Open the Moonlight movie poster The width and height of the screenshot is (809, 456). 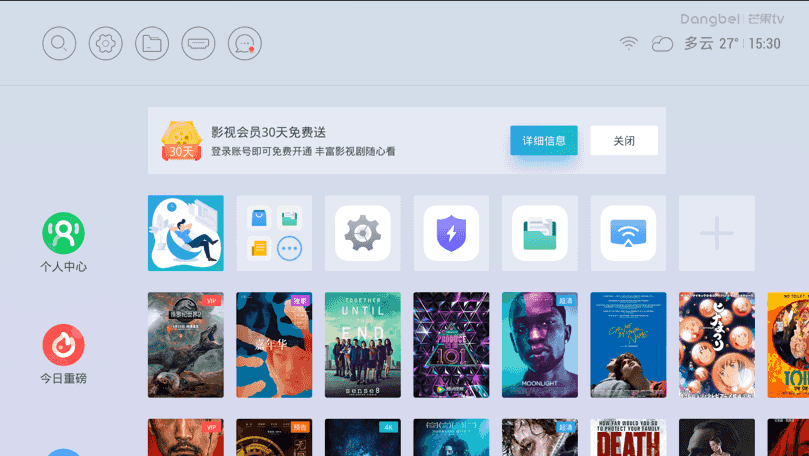click(x=540, y=345)
